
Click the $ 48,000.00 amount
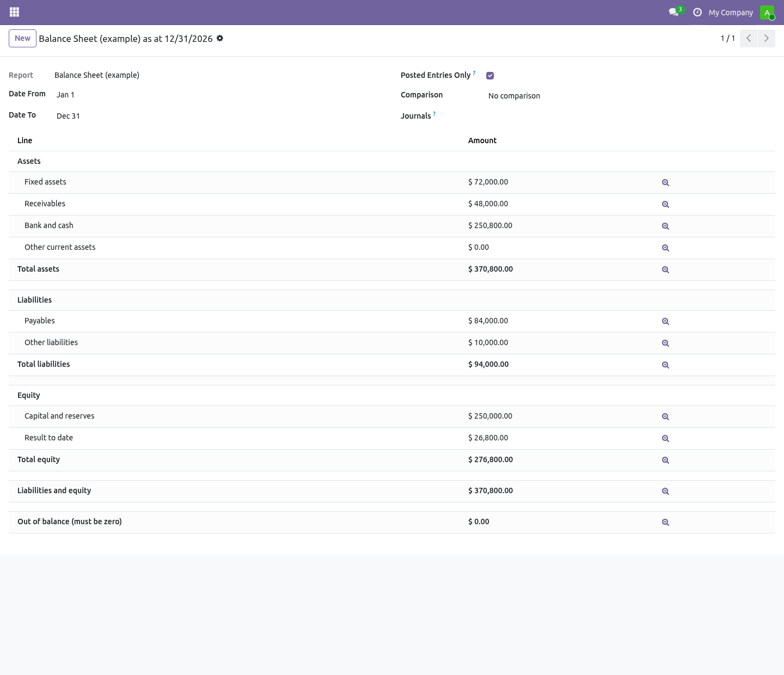click(488, 204)
